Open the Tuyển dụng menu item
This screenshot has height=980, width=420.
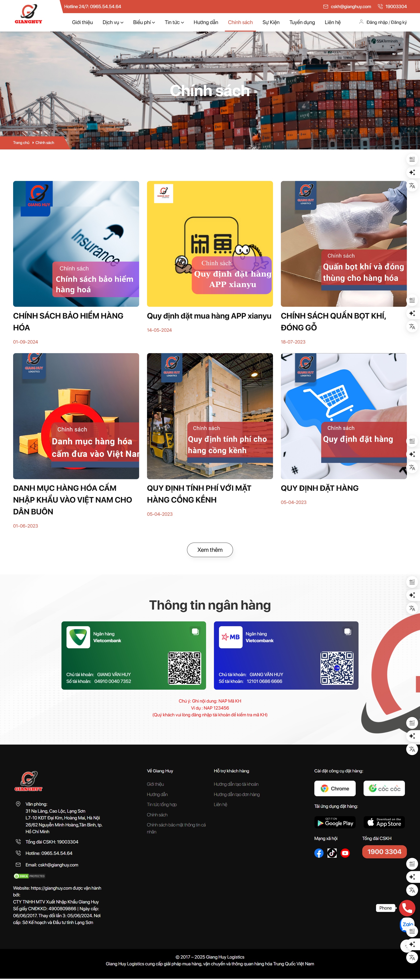pos(302,23)
